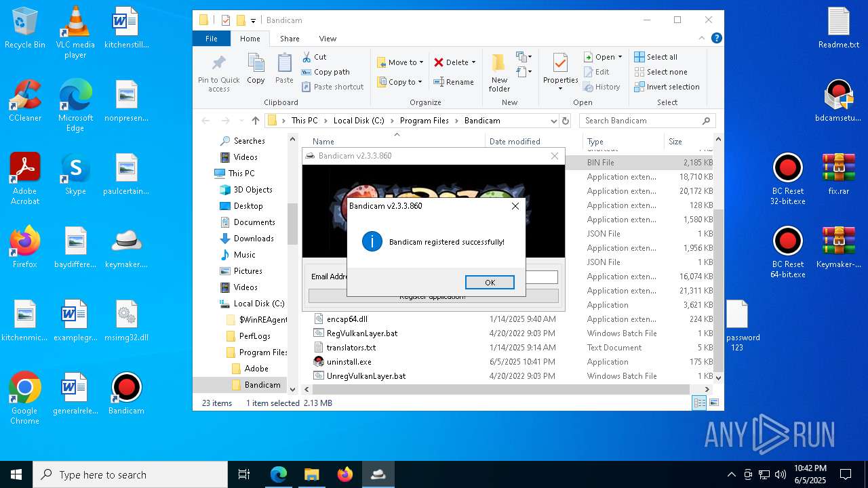868x488 pixels.
Task: Switch to details view layout icon
Action: click(699, 403)
